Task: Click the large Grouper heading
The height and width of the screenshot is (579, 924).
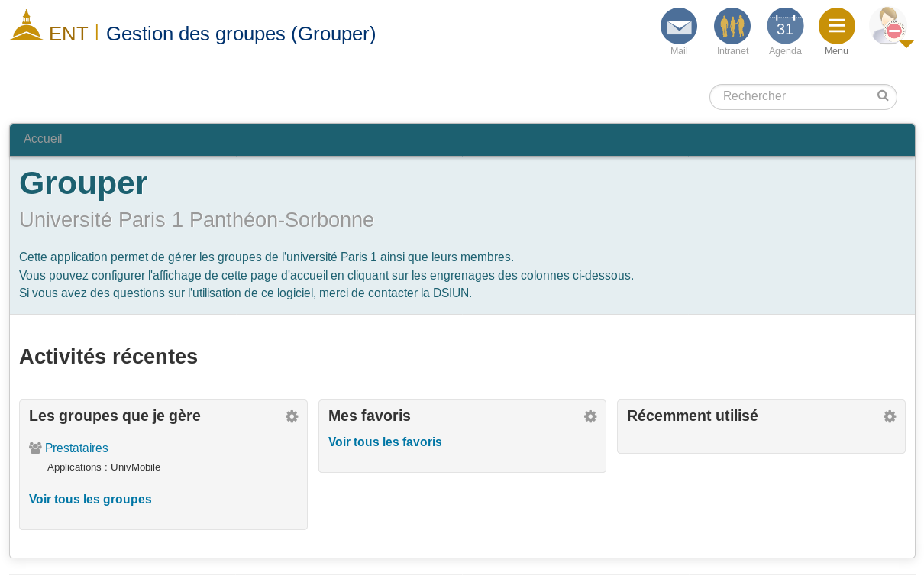Action: click(x=83, y=183)
